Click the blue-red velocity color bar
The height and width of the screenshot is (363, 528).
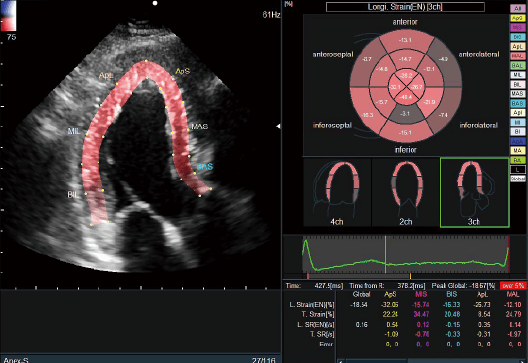coord(8,15)
